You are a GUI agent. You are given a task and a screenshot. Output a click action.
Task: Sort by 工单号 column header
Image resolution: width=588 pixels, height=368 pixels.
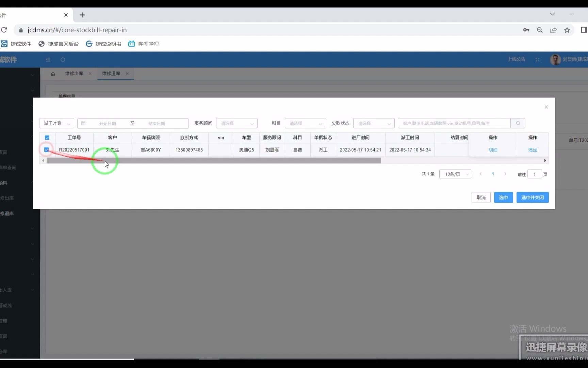coord(74,138)
